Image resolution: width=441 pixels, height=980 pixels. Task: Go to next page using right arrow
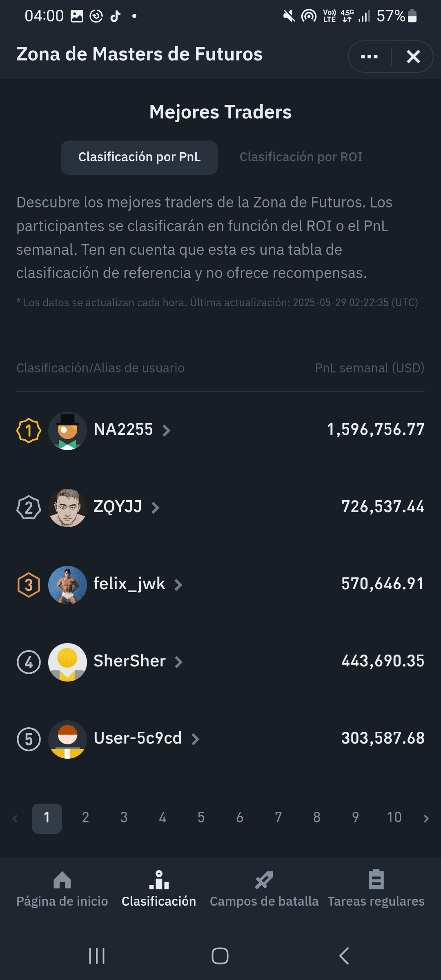426,818
